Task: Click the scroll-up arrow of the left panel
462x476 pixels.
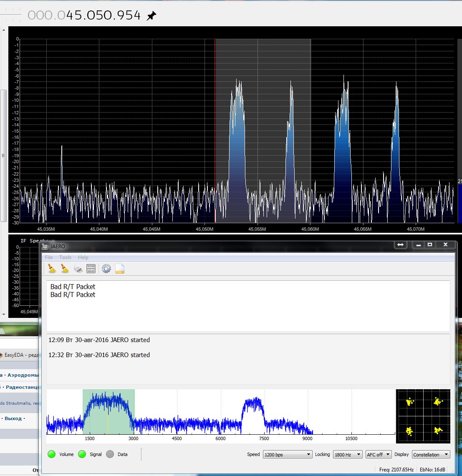Action: click(4, 30)
